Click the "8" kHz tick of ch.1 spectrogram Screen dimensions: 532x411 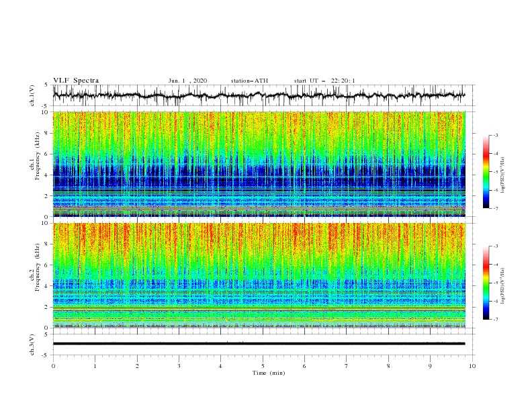(x=46, y=133)
